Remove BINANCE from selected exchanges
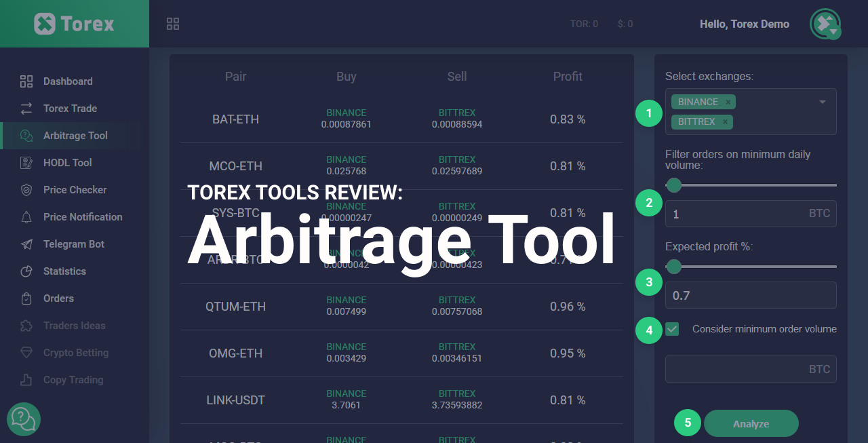The image size is (868, 443). (727, 101)
